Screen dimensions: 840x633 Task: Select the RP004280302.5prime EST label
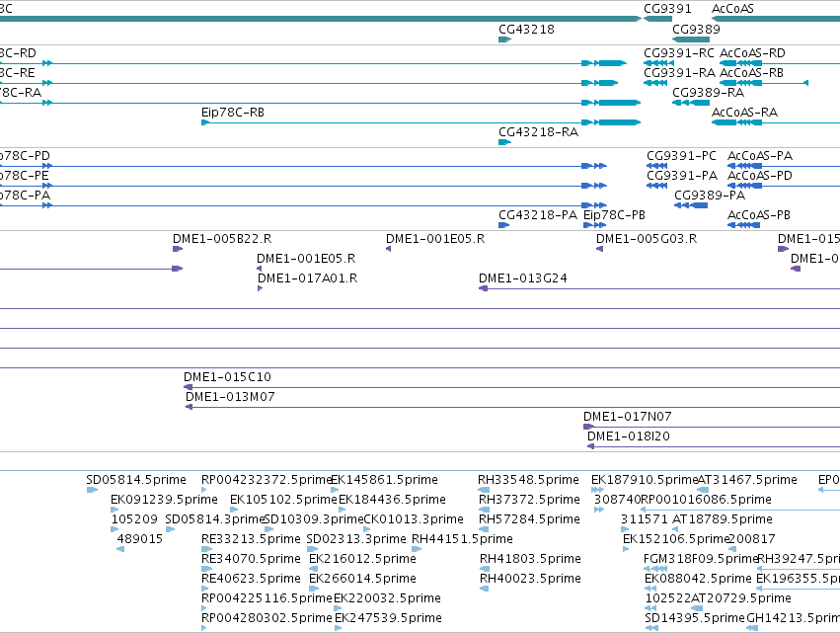click(x=267, y=618)
